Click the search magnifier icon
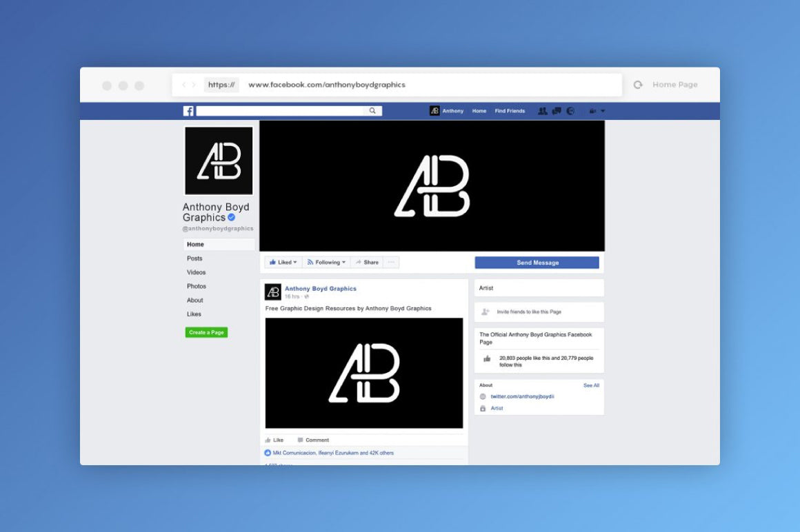800x532 pixels. [x=372, y=110]
